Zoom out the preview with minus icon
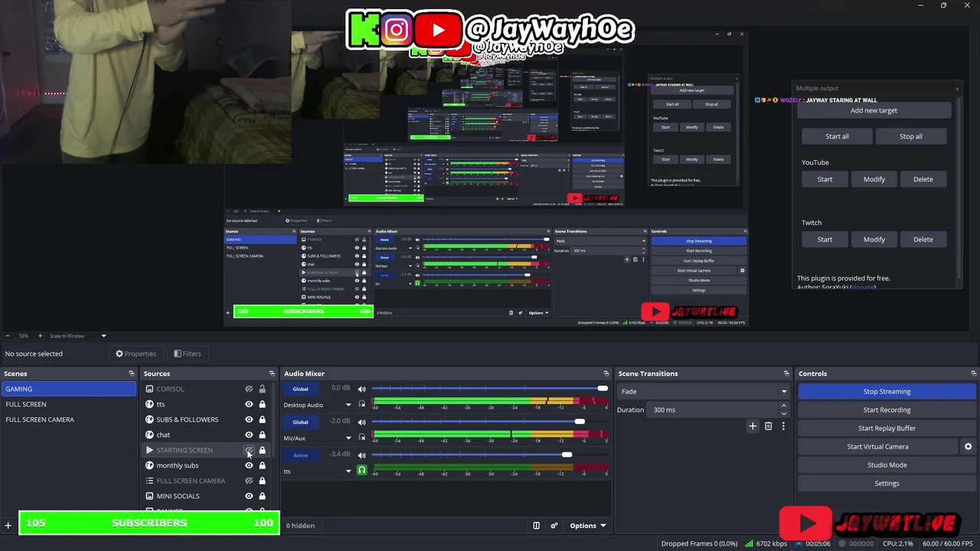The width and height of the screenshot is (980, 551). [7, 336]
